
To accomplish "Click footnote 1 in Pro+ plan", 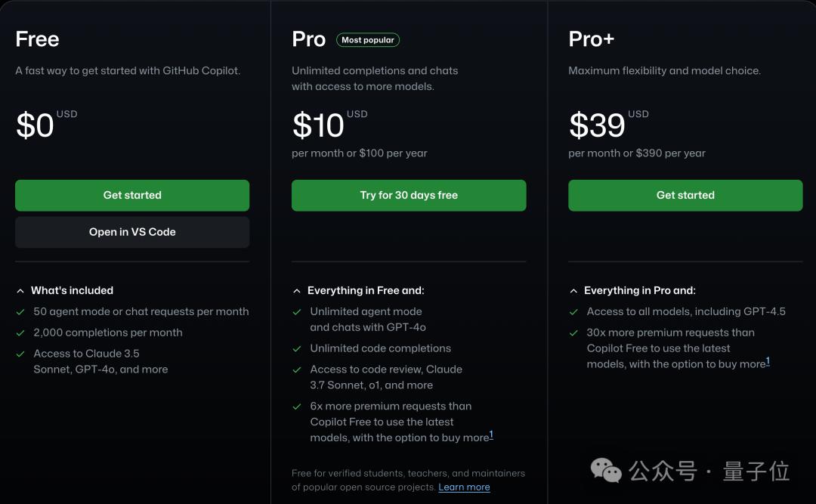I will (x=768, y=361).
